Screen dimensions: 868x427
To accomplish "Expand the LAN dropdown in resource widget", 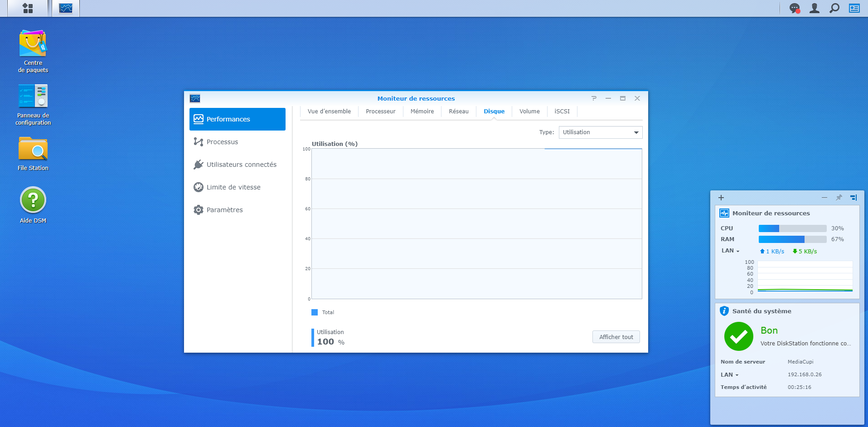I will [730, 251].
